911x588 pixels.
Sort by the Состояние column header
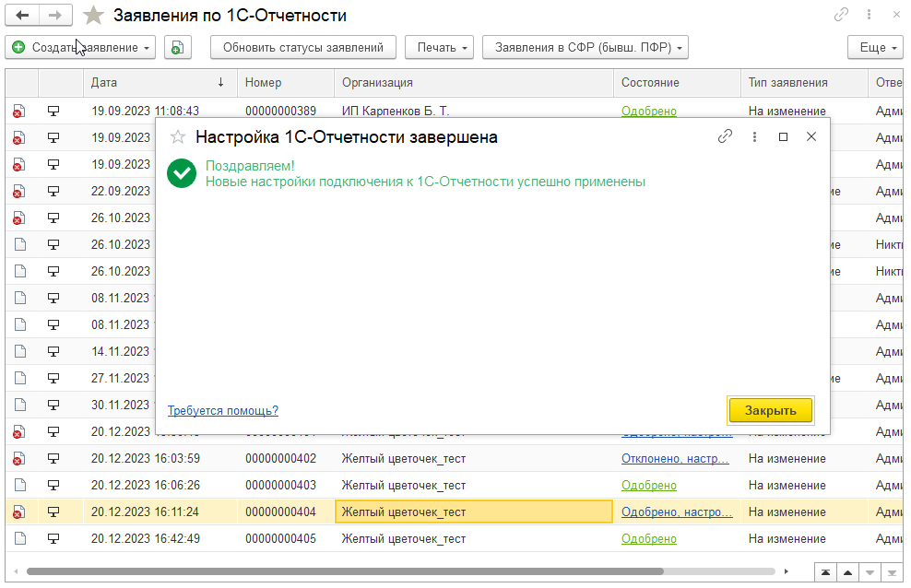tap(678, 82)
